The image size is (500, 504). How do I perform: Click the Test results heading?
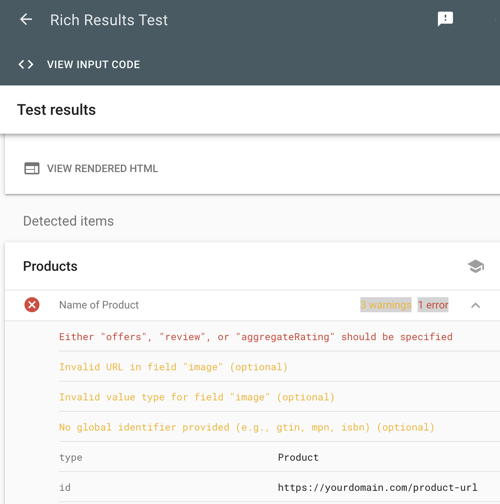click(56, 110)
